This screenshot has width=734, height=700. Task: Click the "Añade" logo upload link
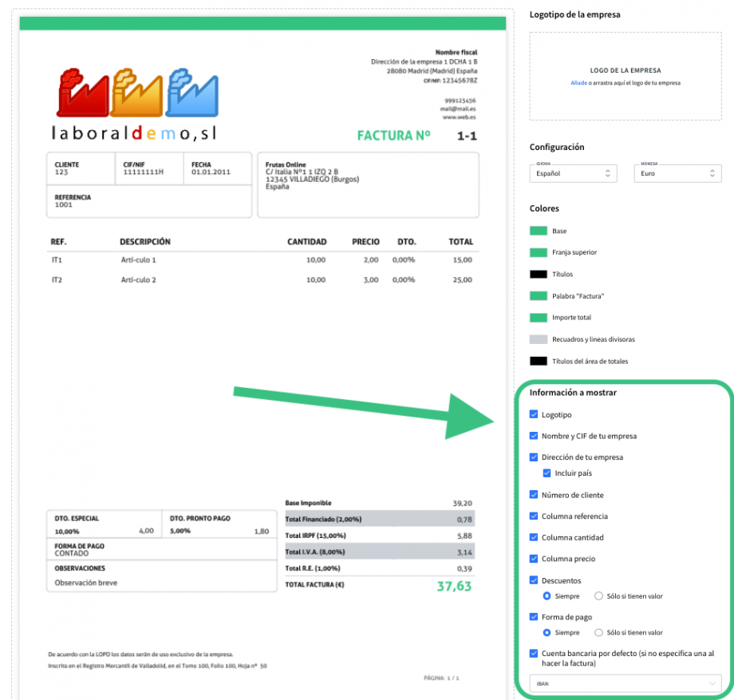[578, 83]
